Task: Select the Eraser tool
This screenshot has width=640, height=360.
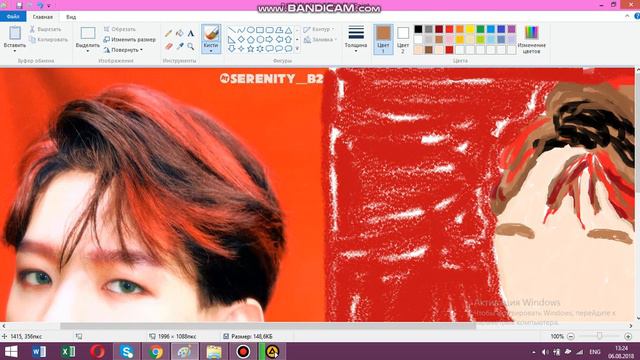Action: pos(169,46)
